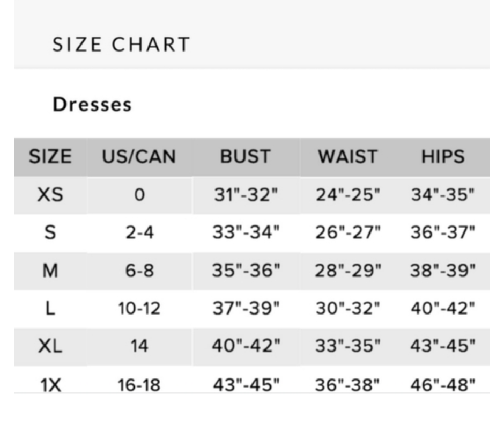Select the 36"-38" waist cell for 1X
Screen dimensions: 504x423
coord(348,384)
